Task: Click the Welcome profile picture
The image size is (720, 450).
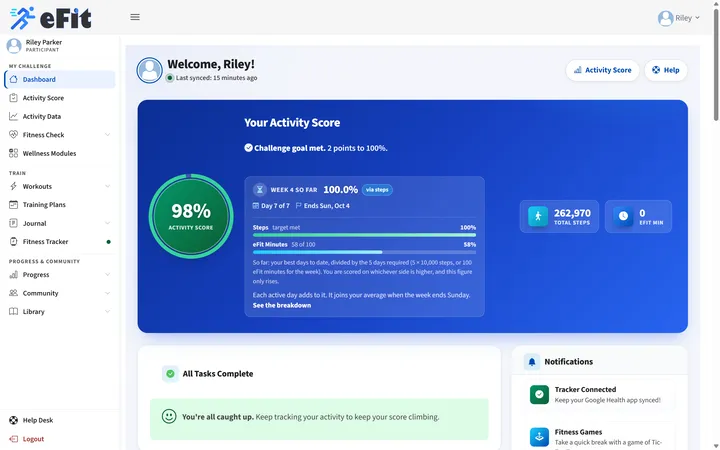Action: click(x=149, y=70)
